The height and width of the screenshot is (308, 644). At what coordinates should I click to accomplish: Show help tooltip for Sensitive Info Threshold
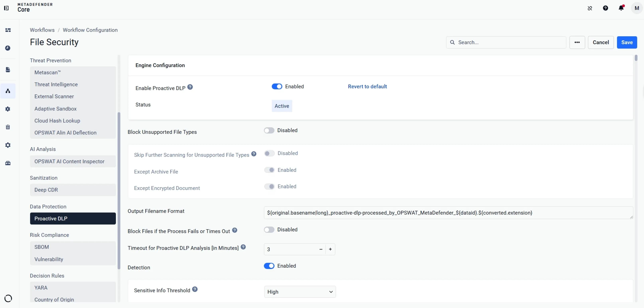pyautogui.click(x=195, y=289)
